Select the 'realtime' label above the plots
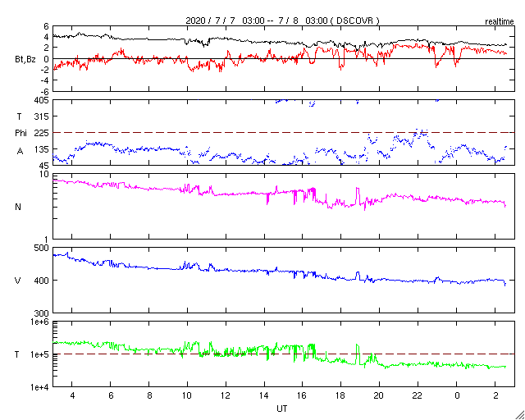The height and width of the screenshot is (420, 525). [x=500, y=22]
